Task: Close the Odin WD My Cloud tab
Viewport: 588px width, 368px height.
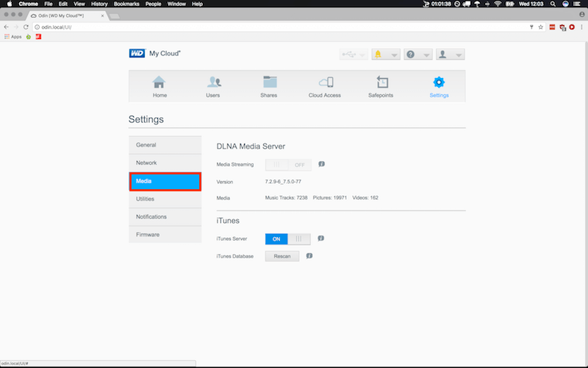Action: point(103,15)
